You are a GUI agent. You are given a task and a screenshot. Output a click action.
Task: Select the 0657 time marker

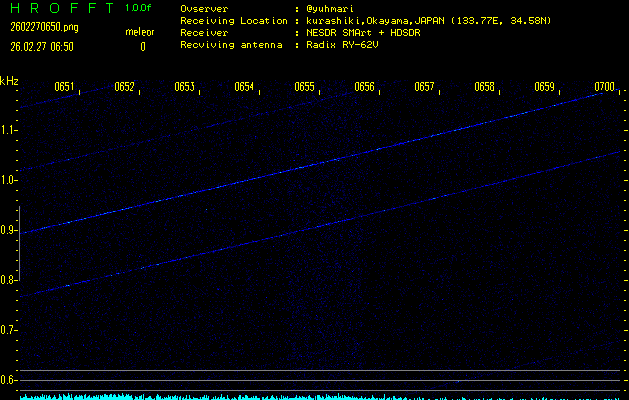click(425, 87)
